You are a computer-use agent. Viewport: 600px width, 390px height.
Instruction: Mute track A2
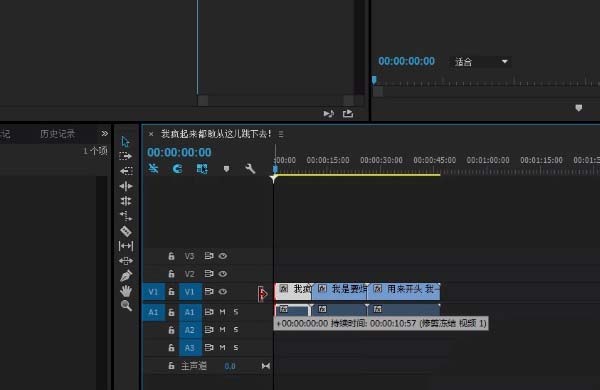[x=222, y=330]
